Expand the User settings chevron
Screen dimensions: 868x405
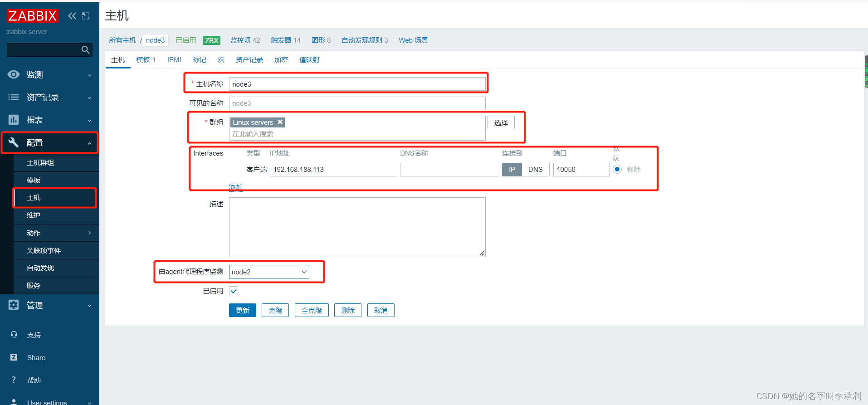(x=89, y=403)
